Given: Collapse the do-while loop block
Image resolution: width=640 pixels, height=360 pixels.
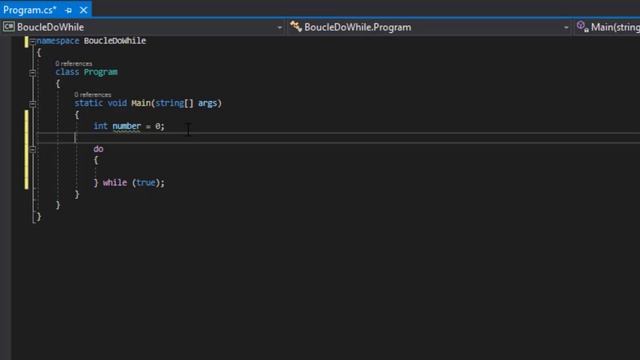Looking at the screenshot, I should click(x=33, y=149).
